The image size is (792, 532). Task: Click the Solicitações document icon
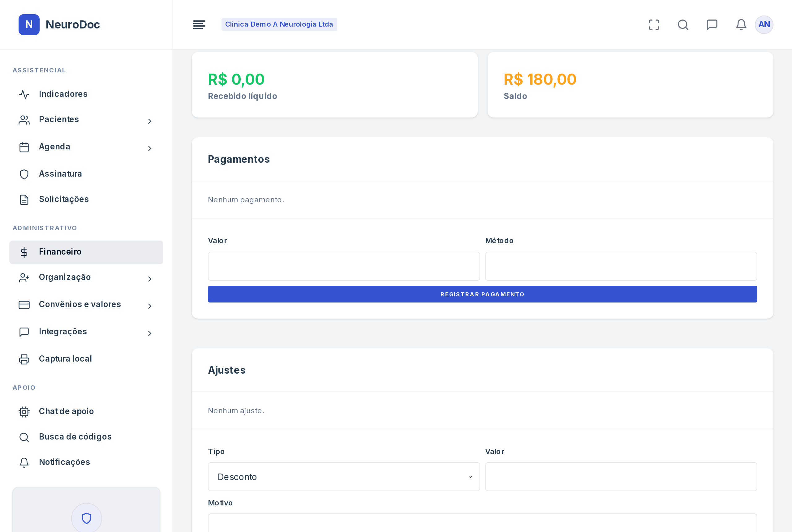pyautogui.click(x=24, y=199)
